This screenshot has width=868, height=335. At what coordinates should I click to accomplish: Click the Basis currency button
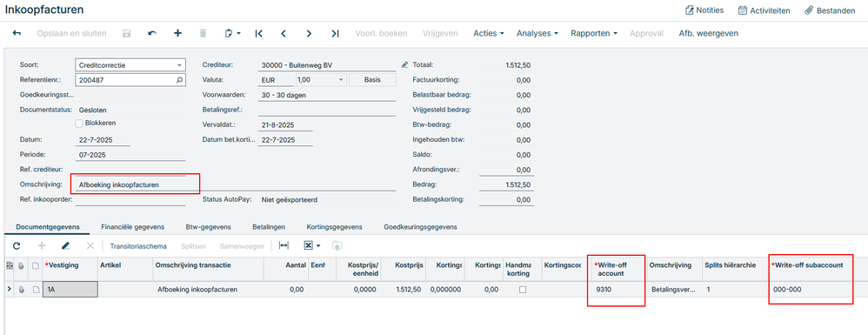point(372,80)
